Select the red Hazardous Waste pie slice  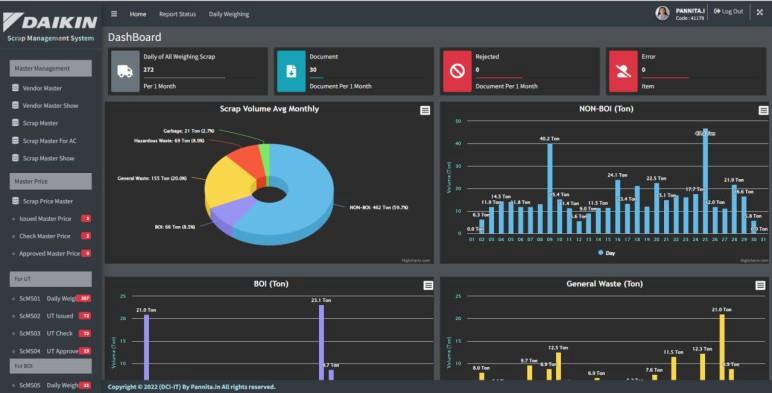tap(246, 160)
